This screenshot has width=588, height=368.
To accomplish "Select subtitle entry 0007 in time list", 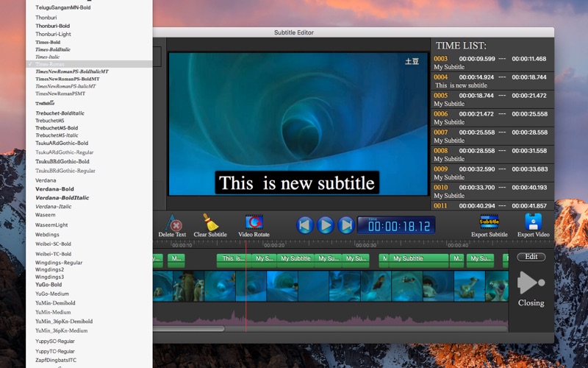I will tap(492, 136).
